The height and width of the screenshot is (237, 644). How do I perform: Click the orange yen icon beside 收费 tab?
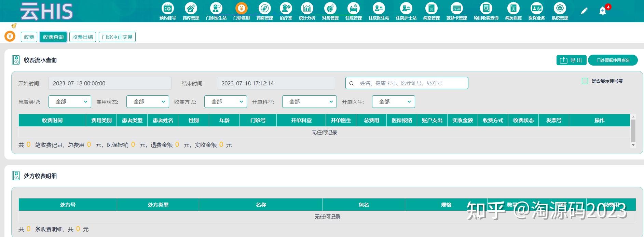[10, 36]
